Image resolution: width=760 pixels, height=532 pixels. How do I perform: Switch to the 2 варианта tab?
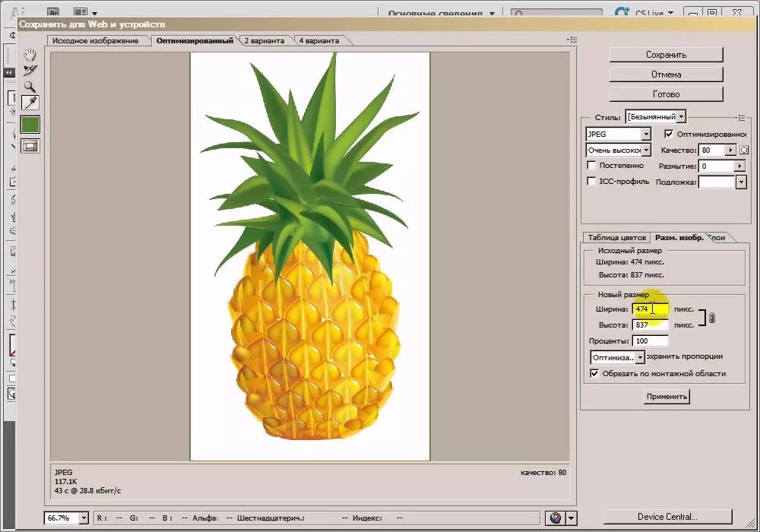pos(264,41)
